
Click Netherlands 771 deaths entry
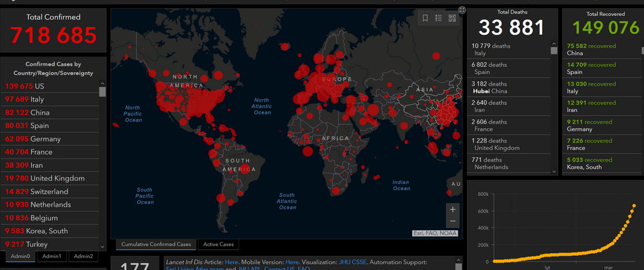[x=509, y=163]
